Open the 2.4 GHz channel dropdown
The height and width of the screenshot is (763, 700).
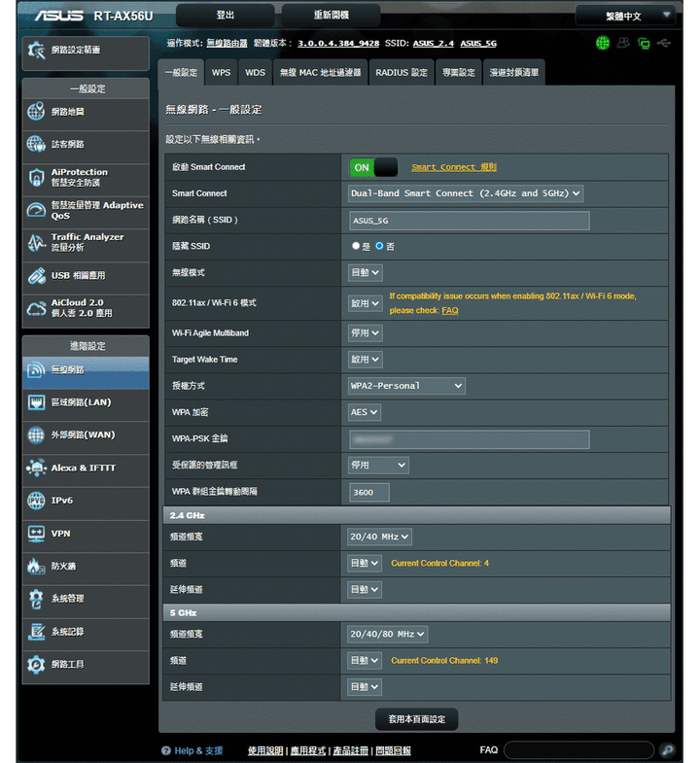[x=365, y=563]
